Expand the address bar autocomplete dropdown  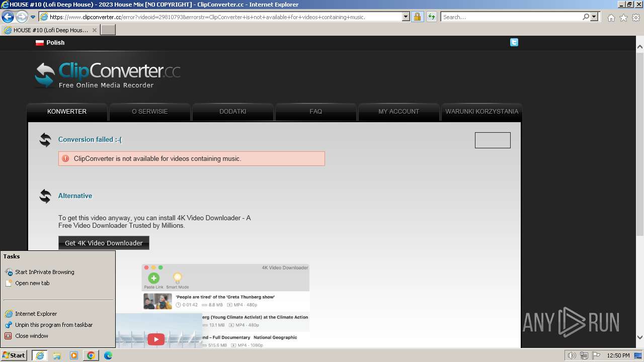(406, 17)
